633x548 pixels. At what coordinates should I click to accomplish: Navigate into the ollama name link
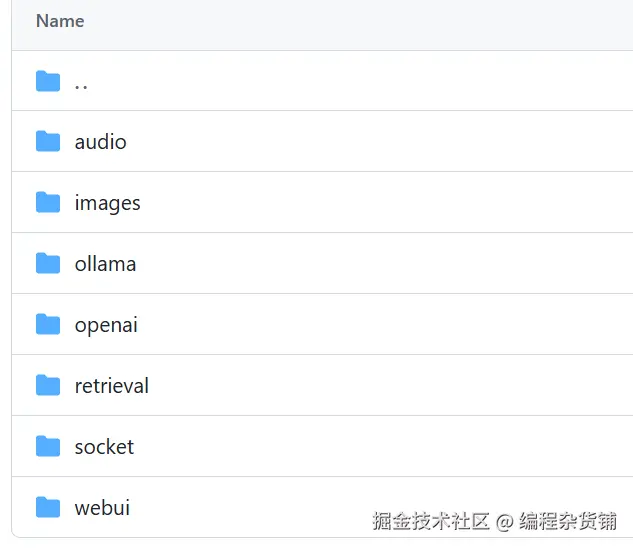[x=105, y=264]
